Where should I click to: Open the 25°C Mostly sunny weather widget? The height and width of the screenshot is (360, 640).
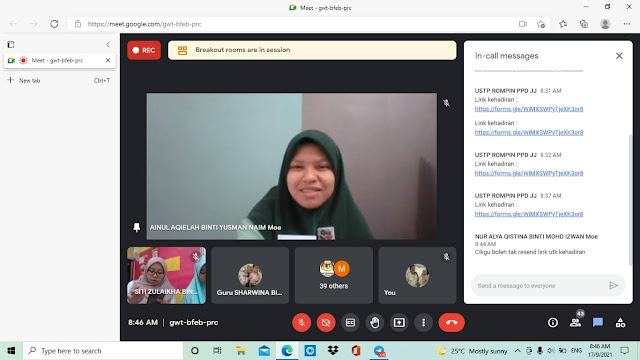pos(472,351)
